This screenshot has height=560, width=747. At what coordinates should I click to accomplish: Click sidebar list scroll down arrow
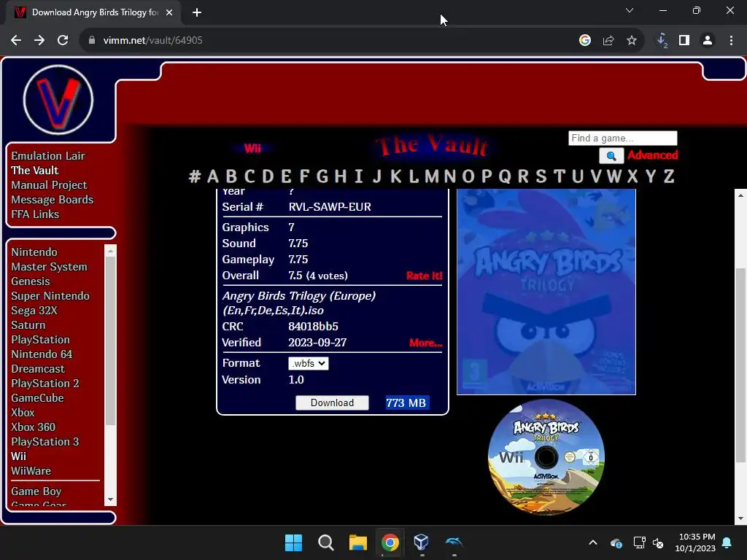tap(111, 499)
